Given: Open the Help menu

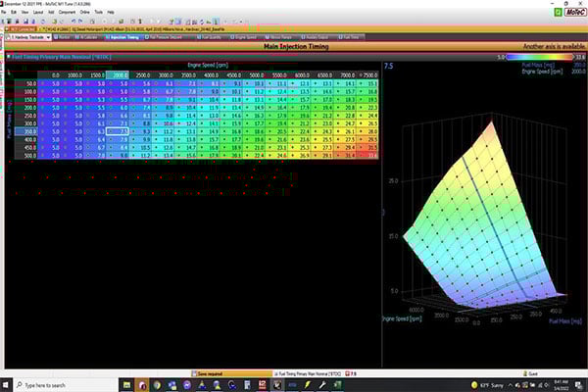Looking at the screenshot, I should 111,12.
